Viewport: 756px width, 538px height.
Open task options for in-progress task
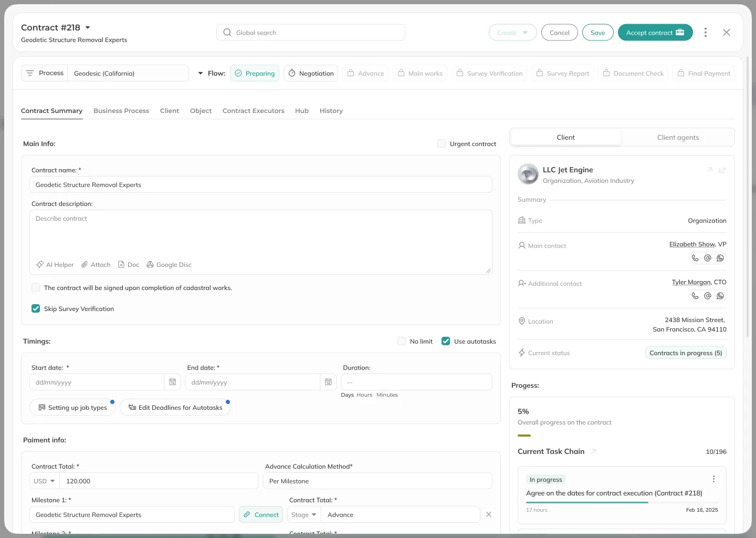pyautogui.click(x=713, y=479)
